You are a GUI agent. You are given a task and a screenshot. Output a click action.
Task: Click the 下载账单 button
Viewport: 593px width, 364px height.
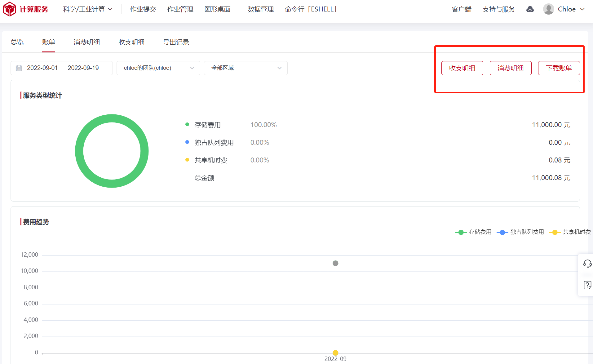pyautogui.click(x=559, y=68)
